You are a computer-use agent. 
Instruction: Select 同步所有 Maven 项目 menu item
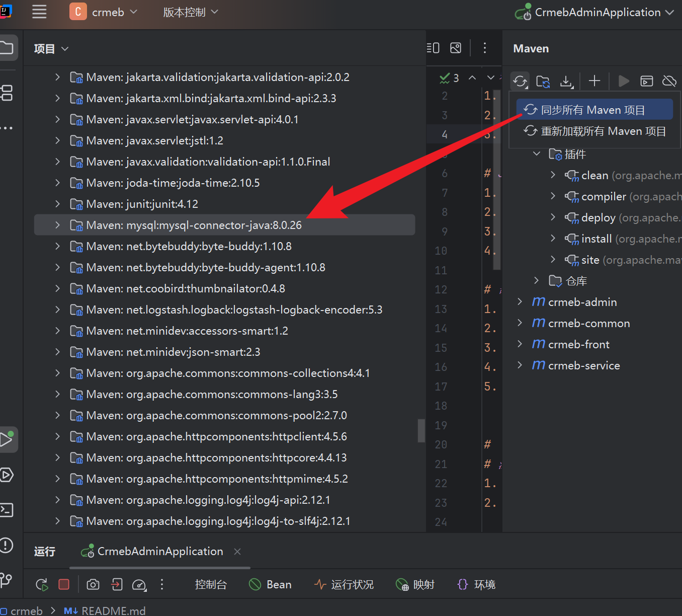(594, 110)
